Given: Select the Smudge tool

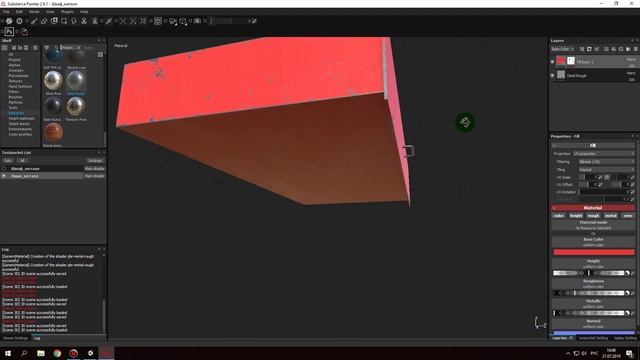Looking at the screenshot, I should 74,21.
